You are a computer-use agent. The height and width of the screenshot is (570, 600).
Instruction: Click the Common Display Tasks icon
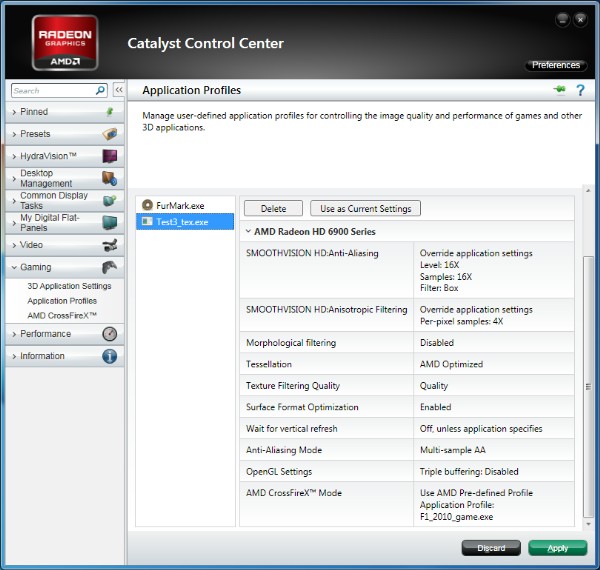[x=110, y=200]
